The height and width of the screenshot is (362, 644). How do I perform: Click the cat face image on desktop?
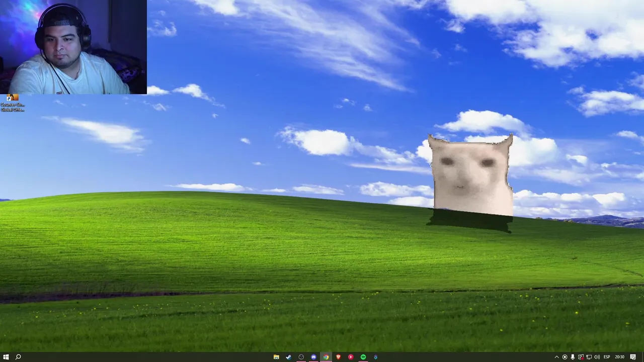471,176
